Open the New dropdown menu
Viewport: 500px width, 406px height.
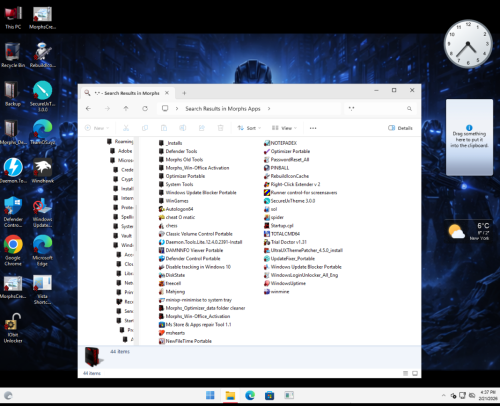click(x=97, y=128)
